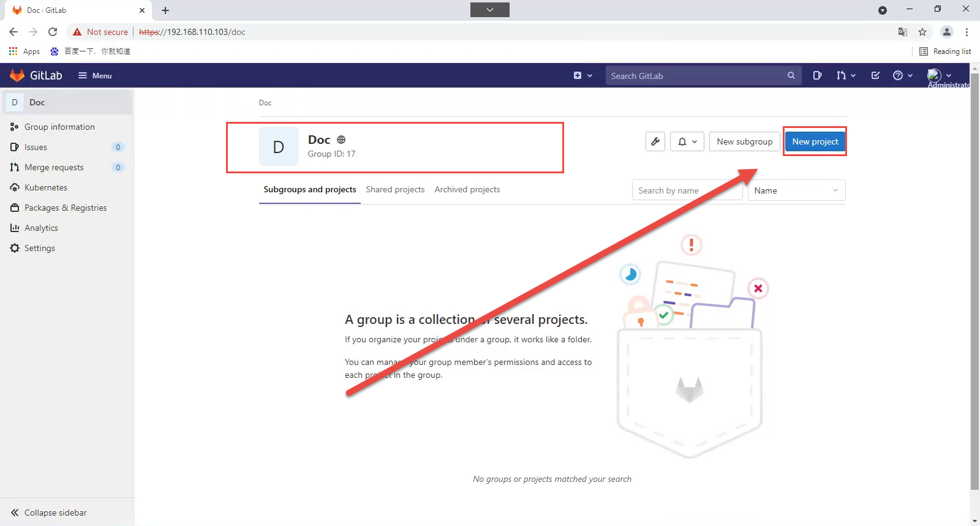Click the Merge requests count badge
980x526 pixels.
(118, 167)
